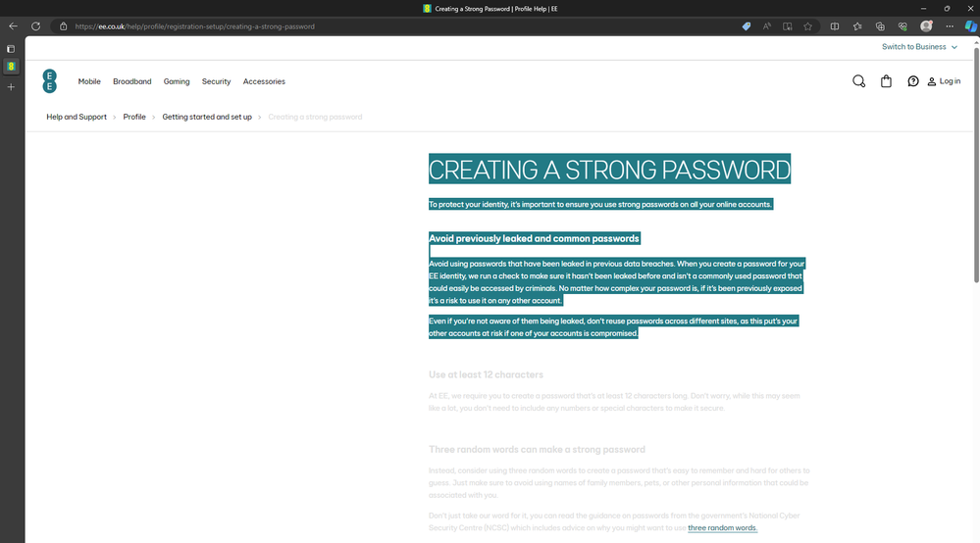Go to Help and Support breadcrumb
Viewport: 980px width, 543px height.
[77, 117]
